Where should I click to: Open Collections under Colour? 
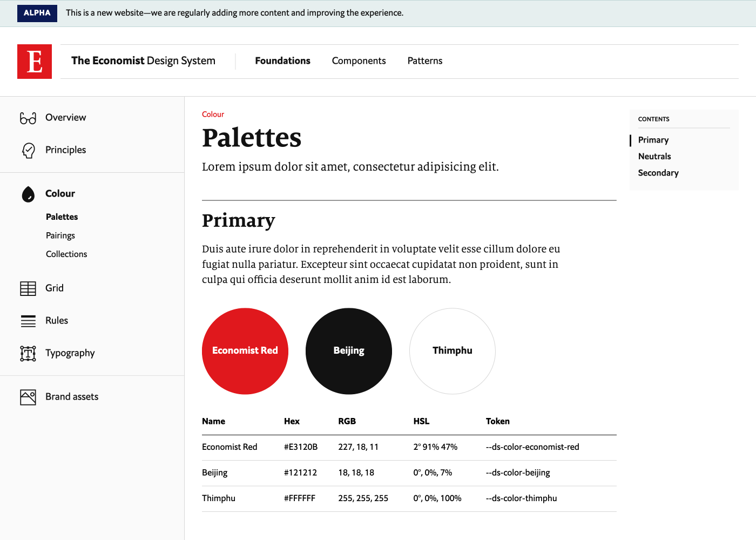[66, 254]
